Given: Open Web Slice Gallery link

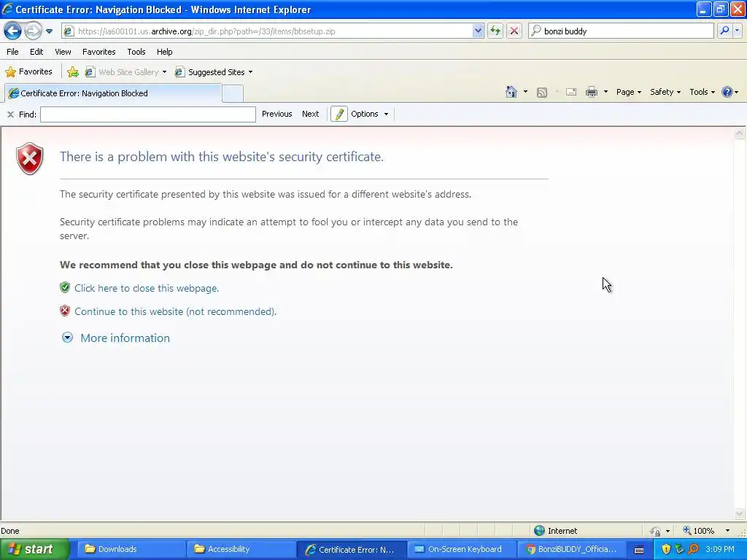Looking at the screenshot, I should click(122, 72).
